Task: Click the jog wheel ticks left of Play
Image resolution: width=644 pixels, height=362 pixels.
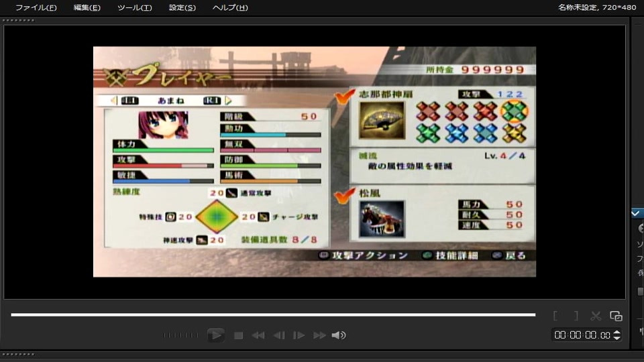Action: (x=180, y=335)
